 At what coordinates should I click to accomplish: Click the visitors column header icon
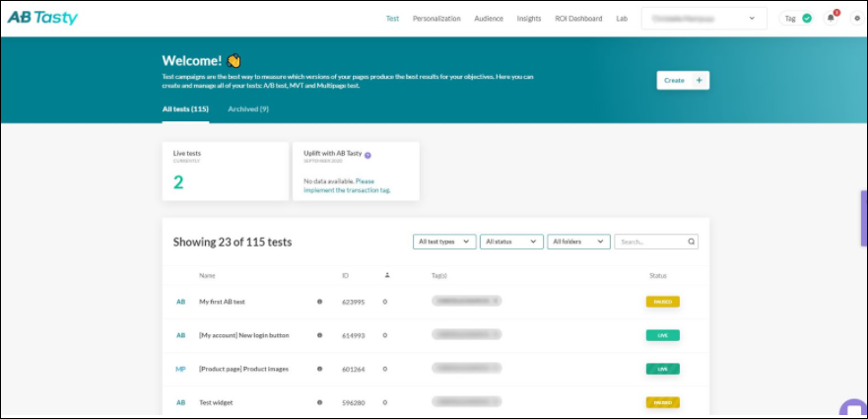click(x=386, y=275)
